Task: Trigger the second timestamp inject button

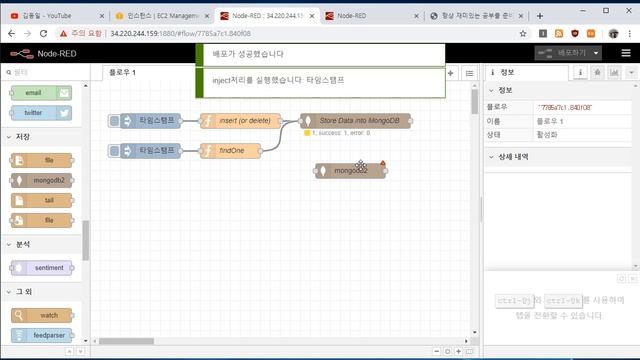Action: tap(114, 151)
